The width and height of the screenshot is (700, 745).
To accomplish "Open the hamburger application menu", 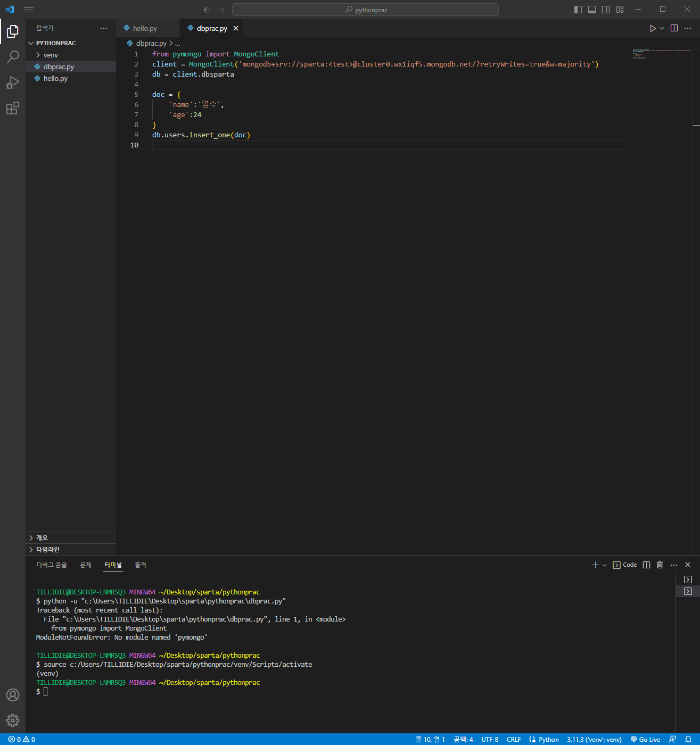I will pyautogui.click(x=29, y=10).
